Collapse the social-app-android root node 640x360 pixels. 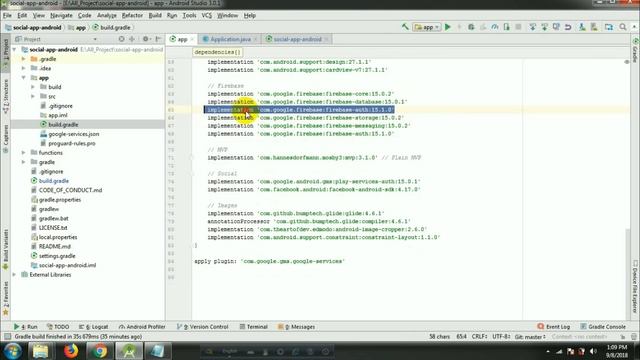(15, 49)
